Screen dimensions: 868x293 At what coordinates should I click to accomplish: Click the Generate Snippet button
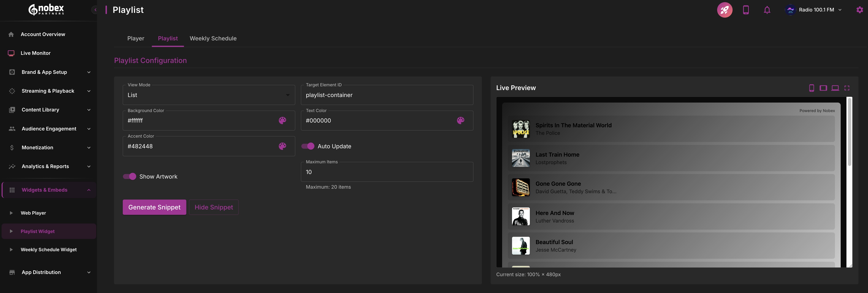154,207
